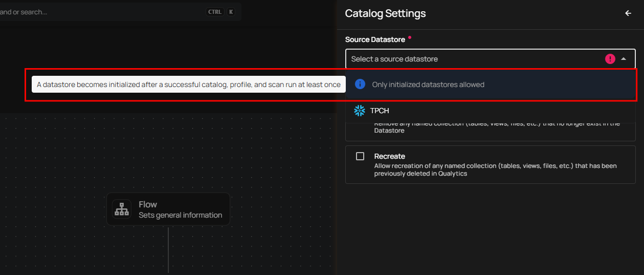Click the blue info icon
Viewport: 644px width, 275px height.
[x=360, y=84]
